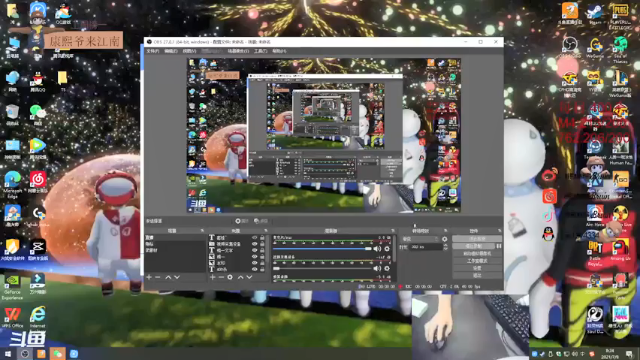Open transition properties gear icon
Screen dimensions: 640x360
click(444, 239)
